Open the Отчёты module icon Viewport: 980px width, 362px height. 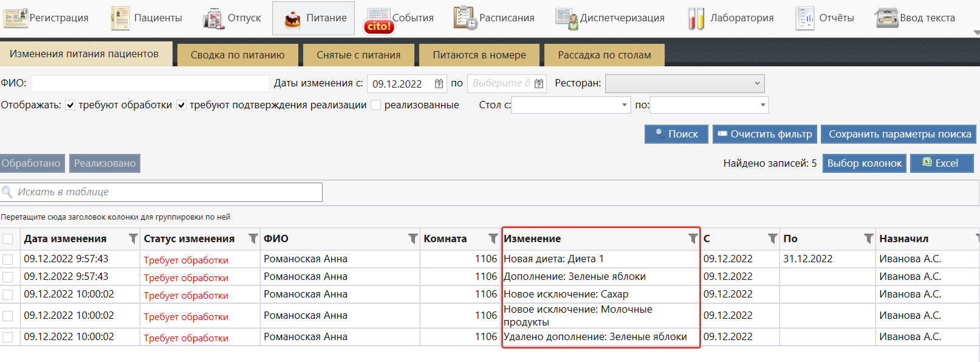(805, 18)
